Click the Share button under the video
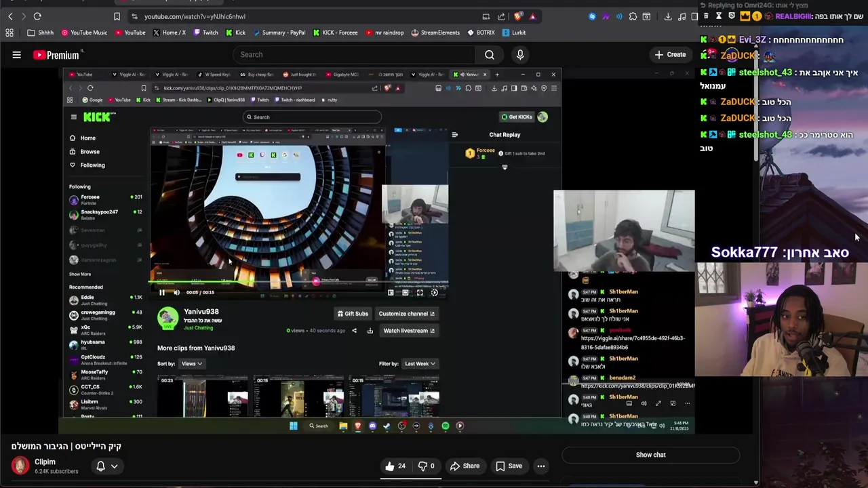The height and width of the screenshot is (488, 868). (465, 466)
